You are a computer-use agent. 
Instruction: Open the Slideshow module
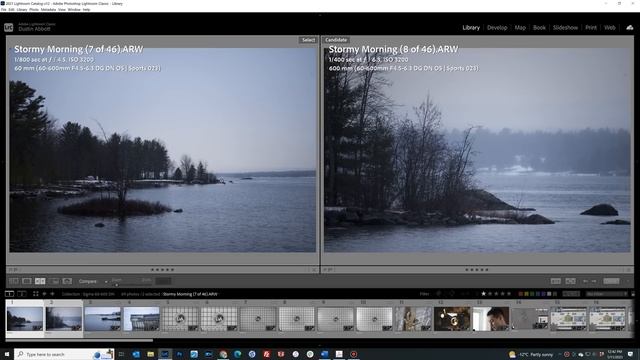coord(565,28)
